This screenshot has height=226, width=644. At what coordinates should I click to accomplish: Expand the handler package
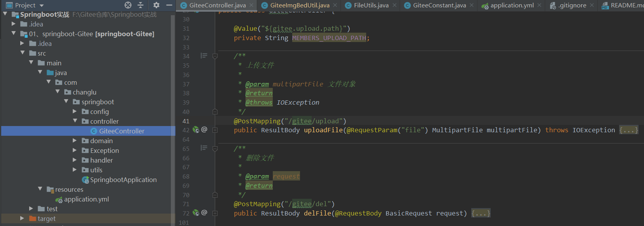[75, 160]
